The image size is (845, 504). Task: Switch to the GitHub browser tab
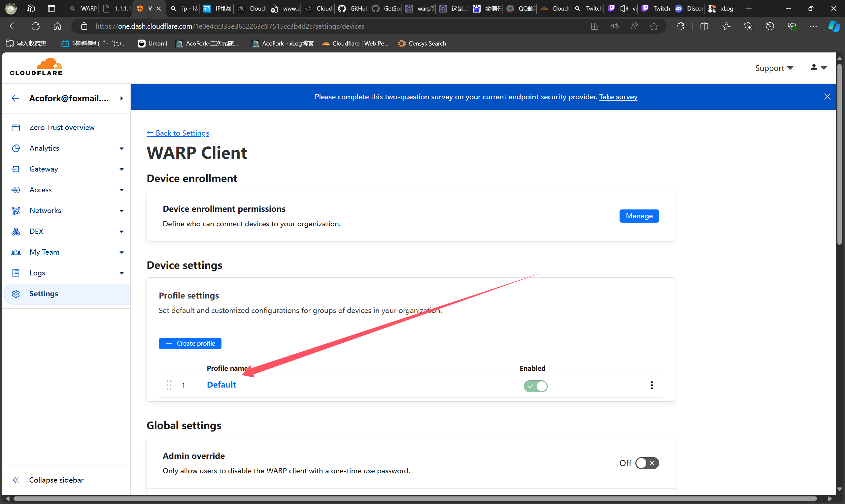(352, 9)
